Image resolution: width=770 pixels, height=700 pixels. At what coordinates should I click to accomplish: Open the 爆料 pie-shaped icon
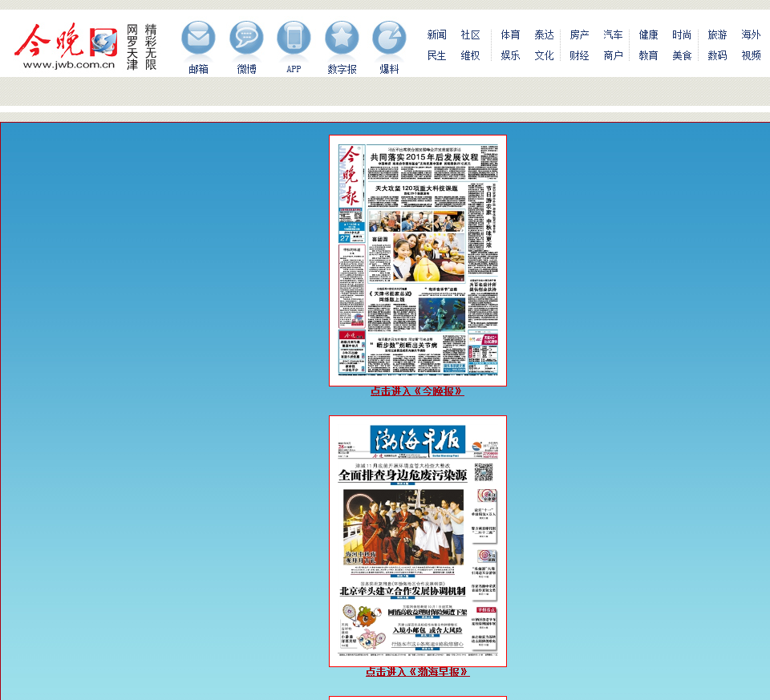click(x=389, y=38)
